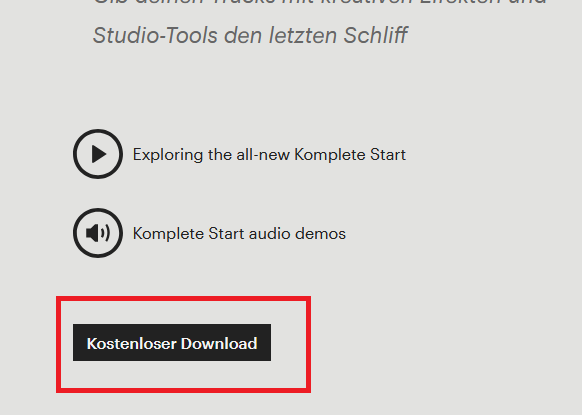Listen to audio demos via speaker button

[x=98, y=233]
